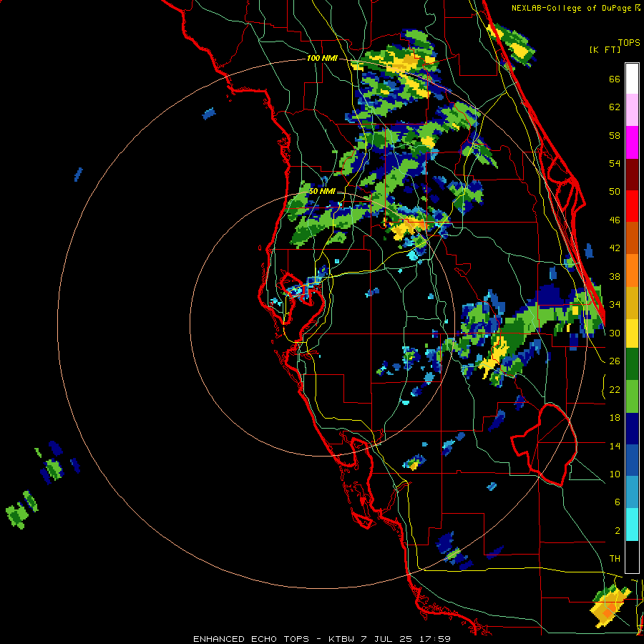
Task: Click the ENHANCED ECHO TOPS product title
Action: coord(251,639)
